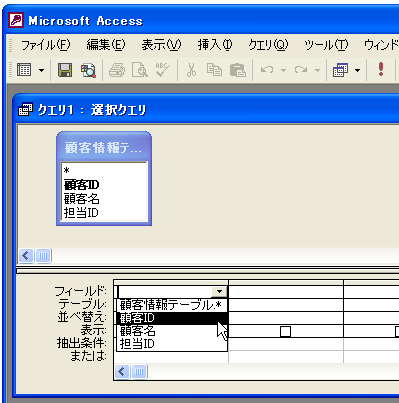This screenshot has height=403, width=399.
Task: Open the Undo history dropdown arrow
Action: click(284, 70)
